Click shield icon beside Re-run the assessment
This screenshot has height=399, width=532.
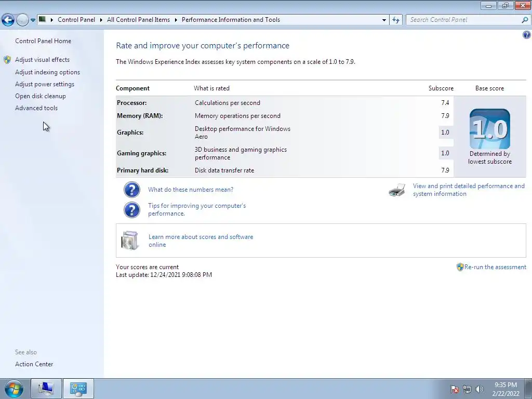click(x=460, y=267)
